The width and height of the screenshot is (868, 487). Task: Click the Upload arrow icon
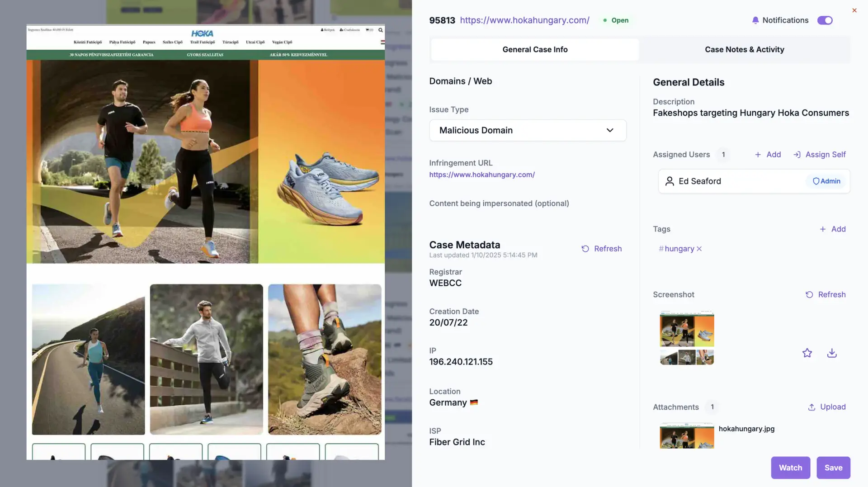(811, 407)
